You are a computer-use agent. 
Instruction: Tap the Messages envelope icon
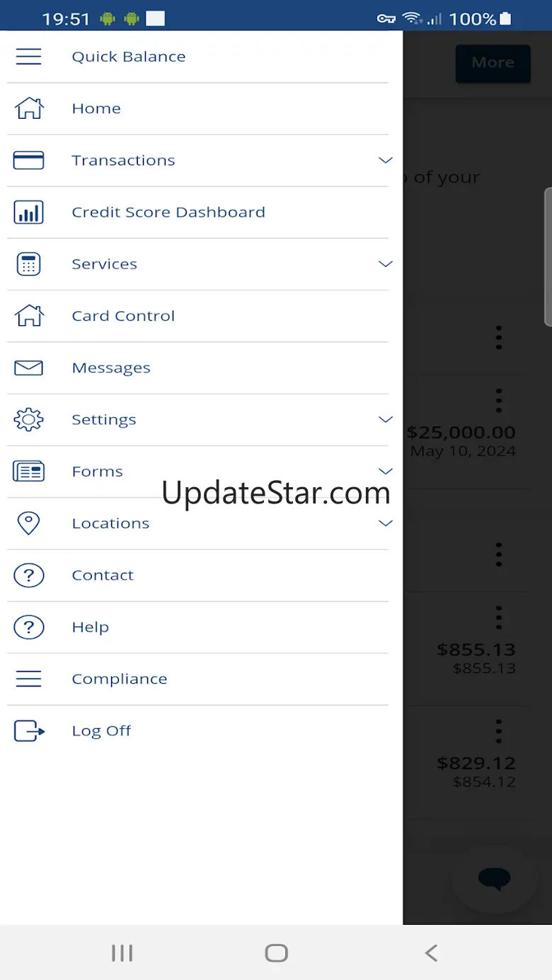28,368
